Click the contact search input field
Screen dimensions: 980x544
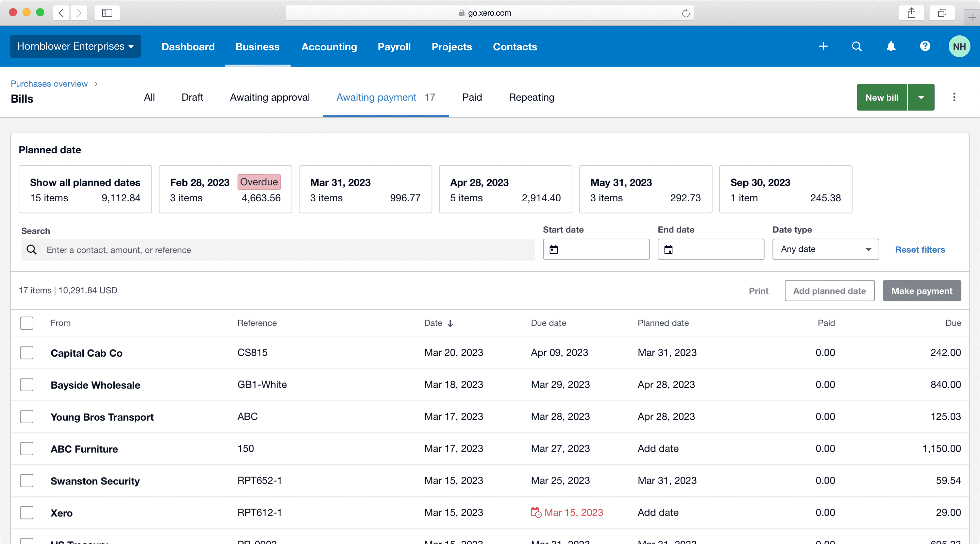[x=278, y=250]
